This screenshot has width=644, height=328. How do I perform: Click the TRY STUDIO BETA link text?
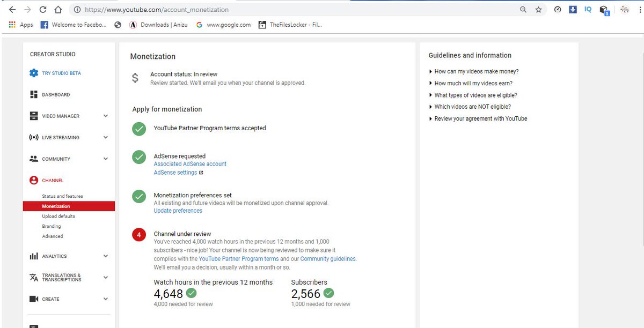point(62,73)
